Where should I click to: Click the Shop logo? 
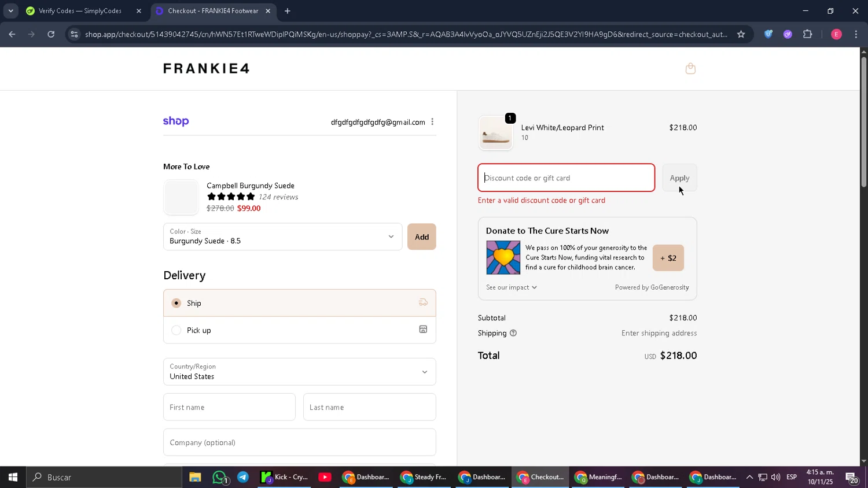pos(176,121)
